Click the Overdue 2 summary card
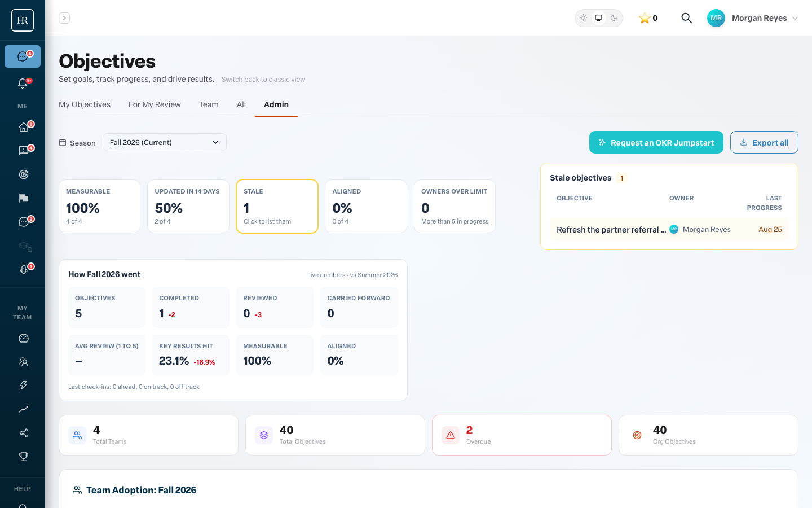This screenshot has height=508, width=812. 522,435
